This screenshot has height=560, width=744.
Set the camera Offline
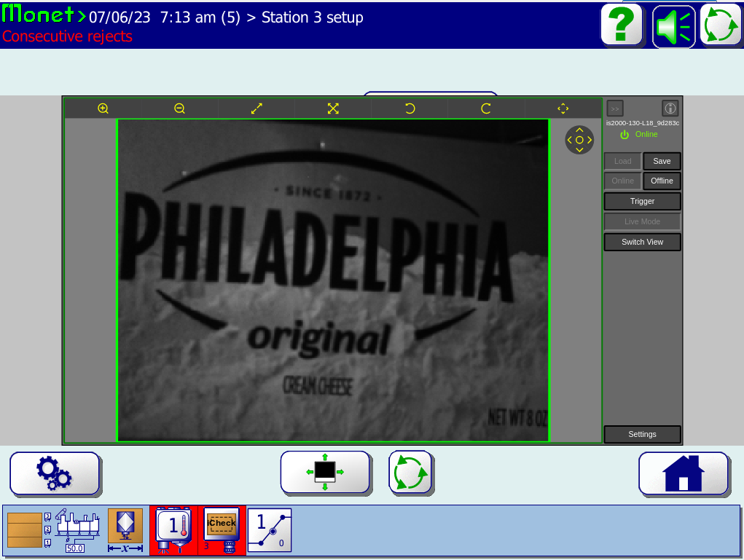[x=662, y=181]
